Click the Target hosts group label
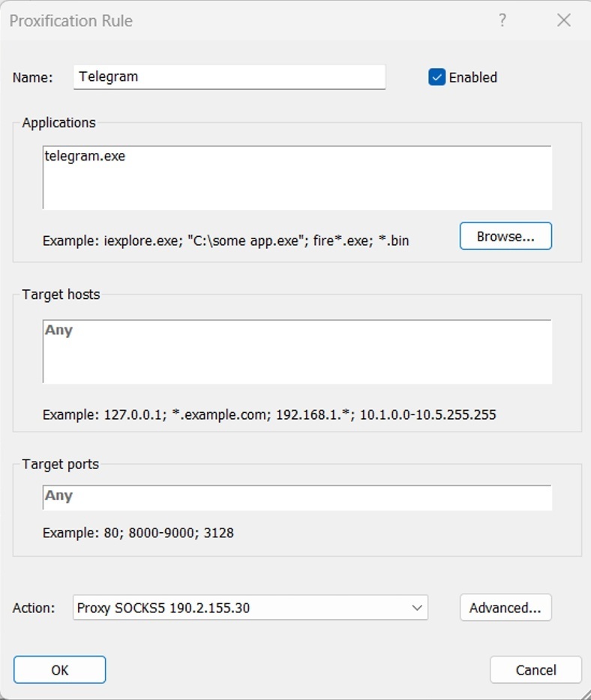 61,295
